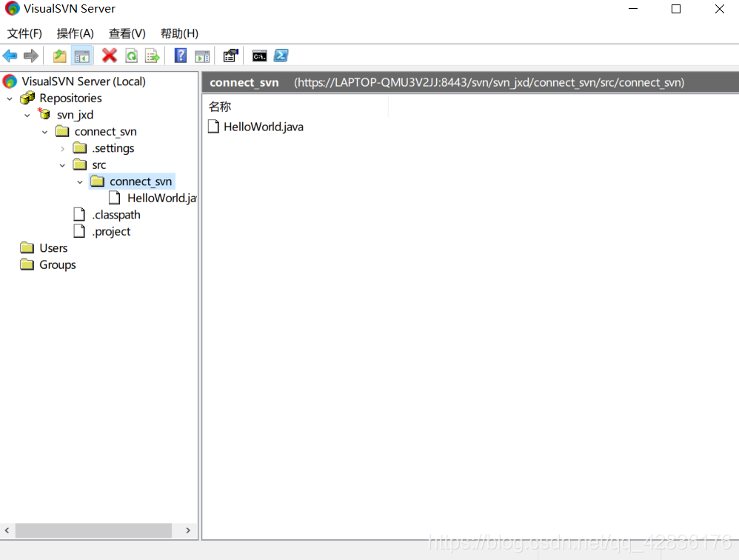Open help with the question mark icon
The image size is (739, 560).
click(x=181, y=56)
